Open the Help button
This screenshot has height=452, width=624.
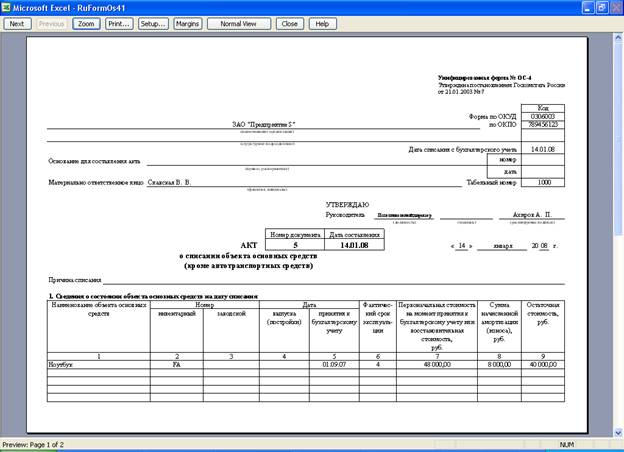tap(322, 24)
